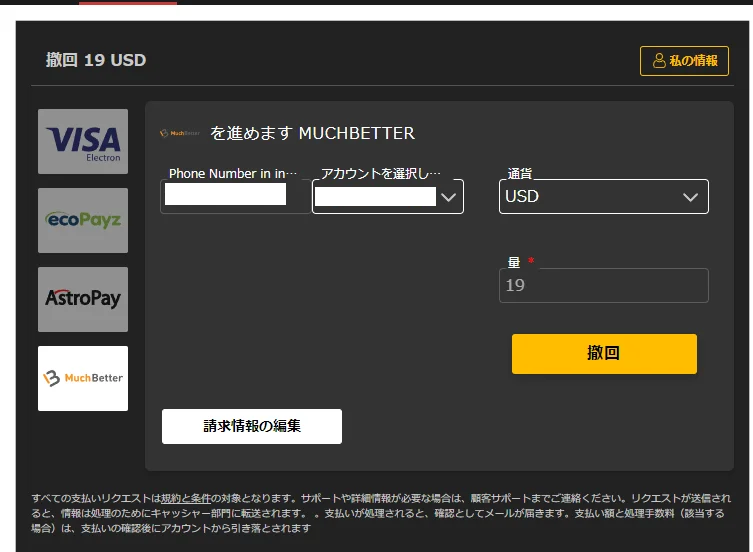This screenshot has width=753, height=552.
Task: Click the 撤回 19 USD heading
Action: point(96,60)
